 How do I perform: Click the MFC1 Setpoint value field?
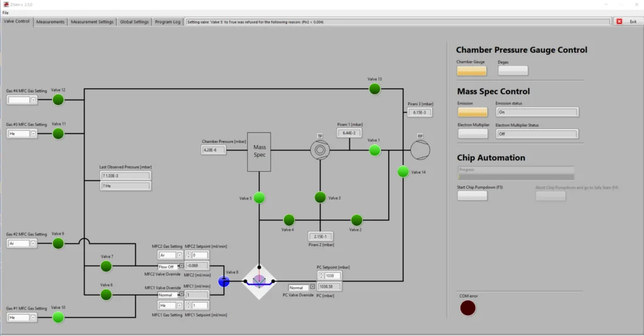(199, 305)
